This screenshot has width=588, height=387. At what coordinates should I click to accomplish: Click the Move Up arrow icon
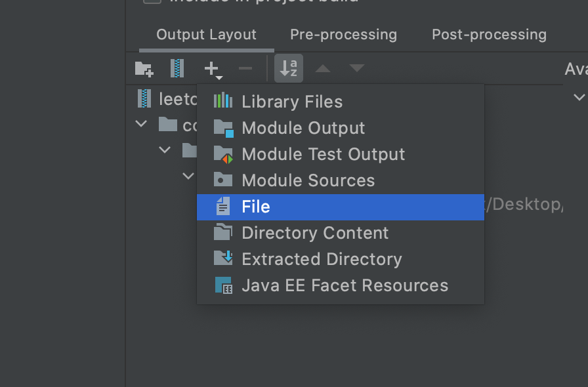tap(323, 68)
